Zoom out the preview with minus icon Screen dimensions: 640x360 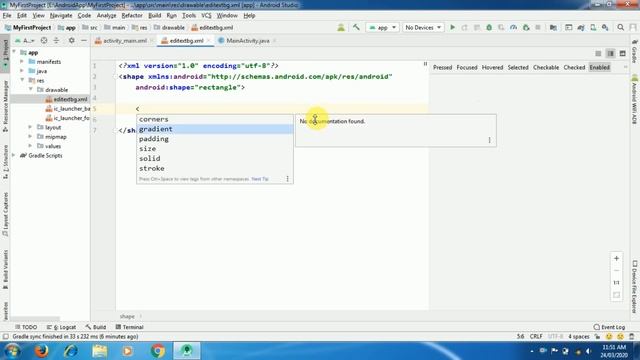click(x=616, y=270)
